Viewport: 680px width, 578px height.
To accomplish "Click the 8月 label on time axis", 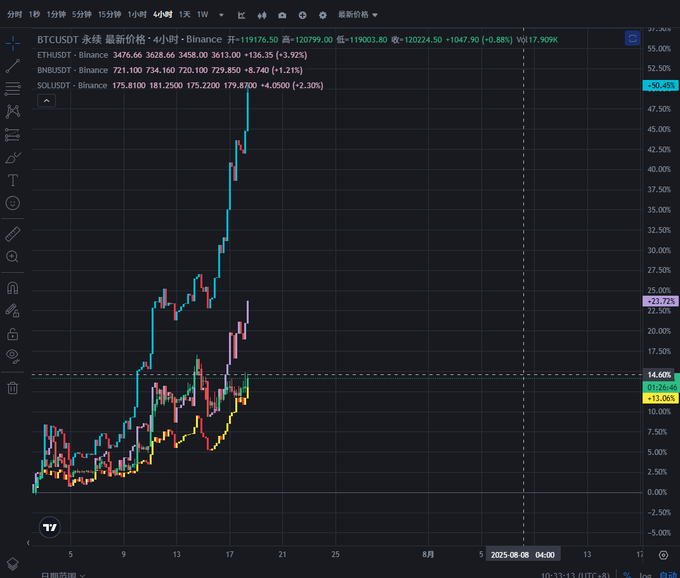I will (x=428, y=554).
